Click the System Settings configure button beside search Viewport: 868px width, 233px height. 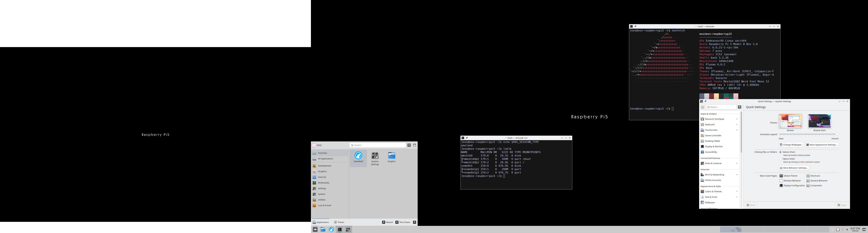[x=740, y=107]
